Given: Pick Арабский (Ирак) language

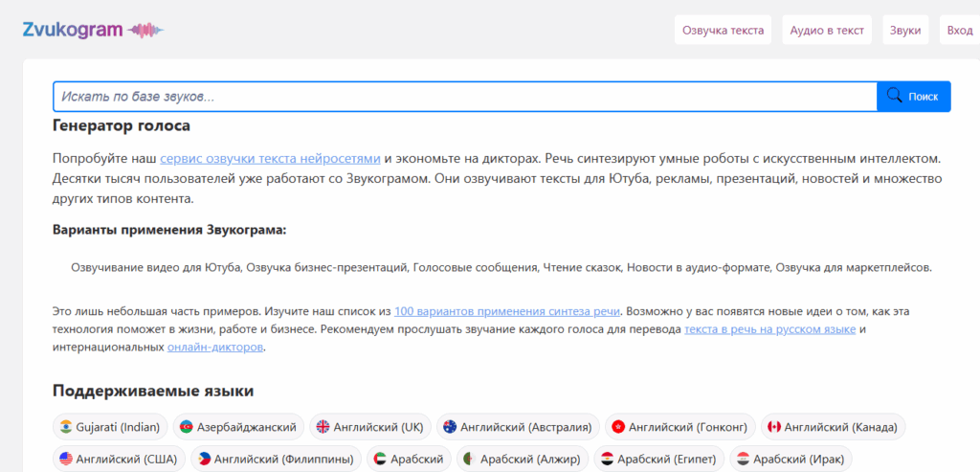Looking at the screenshot, I should (791, 459).
